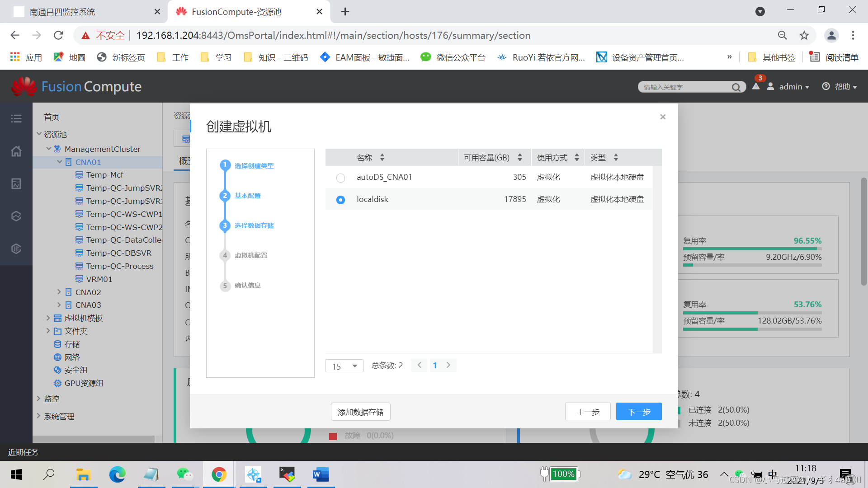Click 下一步 to proceed to VM configuration

[638, 412]
